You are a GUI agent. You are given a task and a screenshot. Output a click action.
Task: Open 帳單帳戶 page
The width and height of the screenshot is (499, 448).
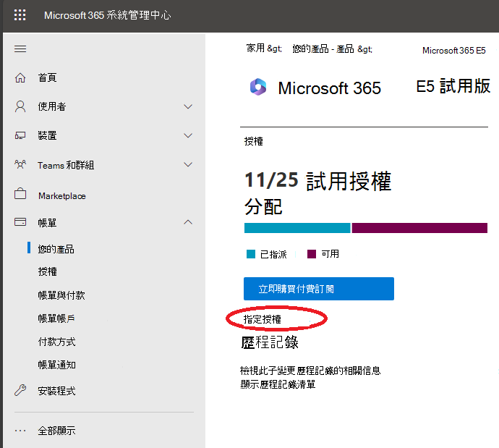pos(56,318)
